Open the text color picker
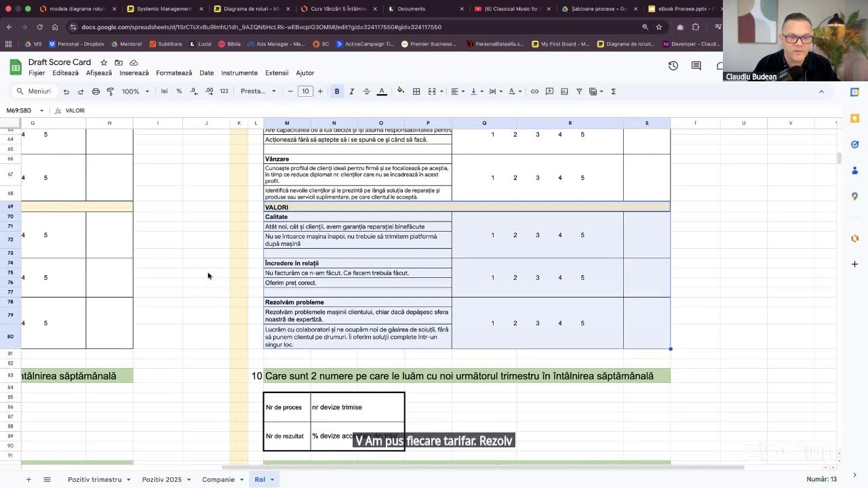 click(x=382, y=91)
